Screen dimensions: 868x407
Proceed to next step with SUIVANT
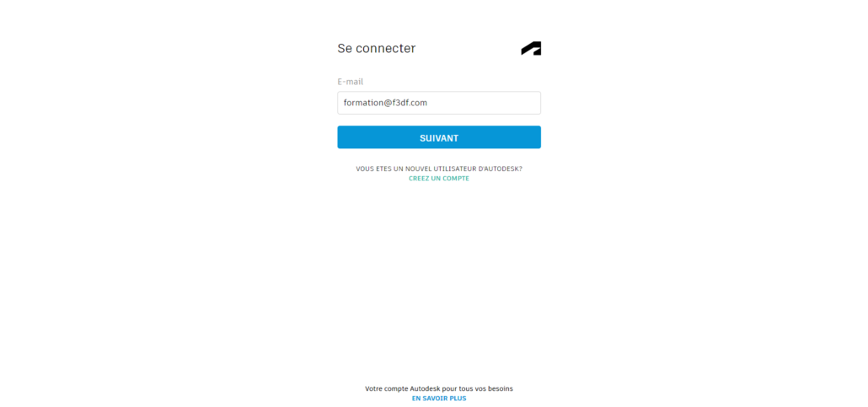[x=439, y=137]
